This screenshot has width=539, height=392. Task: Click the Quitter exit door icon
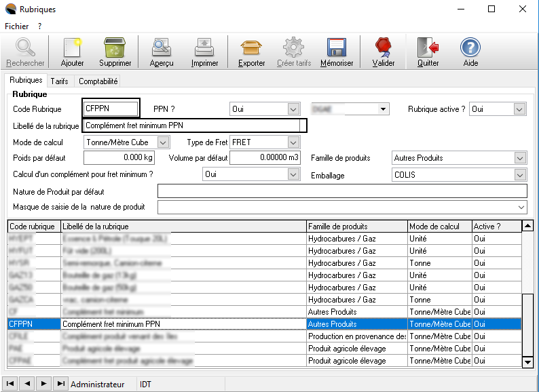coord(428,48)
